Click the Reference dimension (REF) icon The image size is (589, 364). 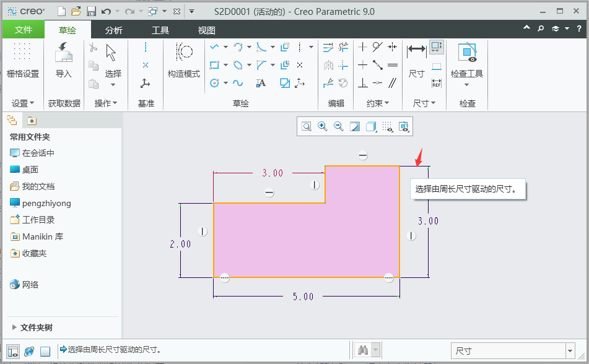(x=437, y=83)
